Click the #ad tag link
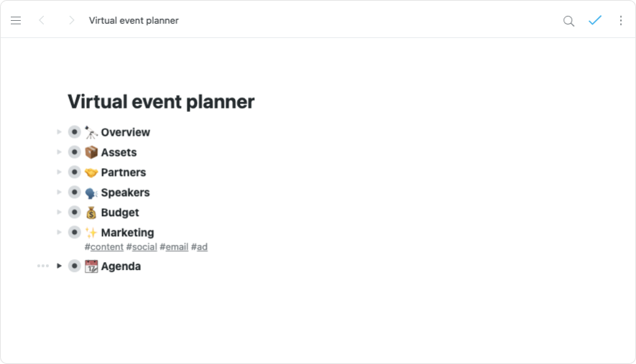This screenshot has width=636, height=364. click(x=201, y=247)
